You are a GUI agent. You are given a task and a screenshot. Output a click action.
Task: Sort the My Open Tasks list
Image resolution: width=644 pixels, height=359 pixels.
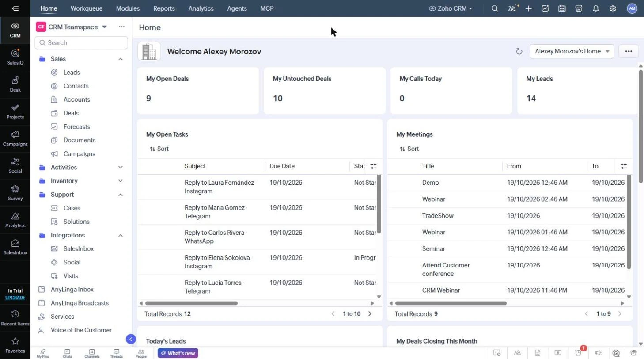point(159,149)
